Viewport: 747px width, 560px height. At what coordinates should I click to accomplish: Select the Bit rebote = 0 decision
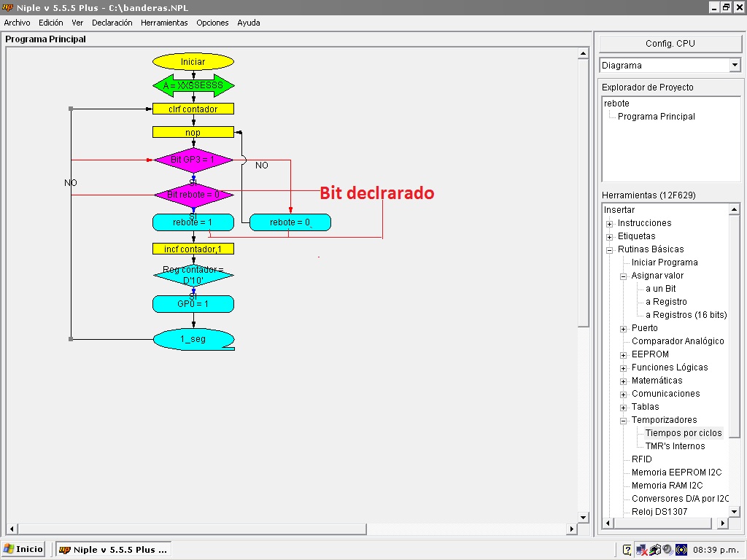[x=193, y=195]
